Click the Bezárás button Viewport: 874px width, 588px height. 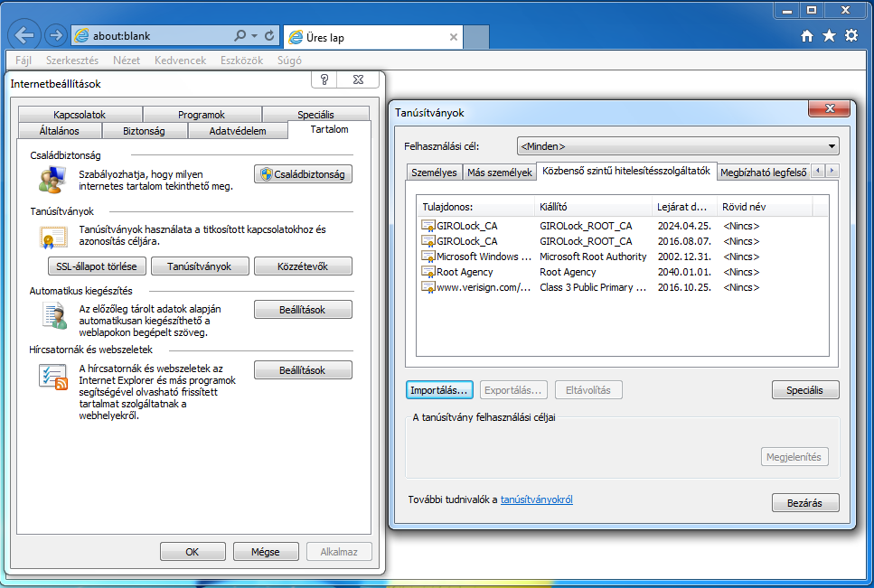tap(805, 503)
